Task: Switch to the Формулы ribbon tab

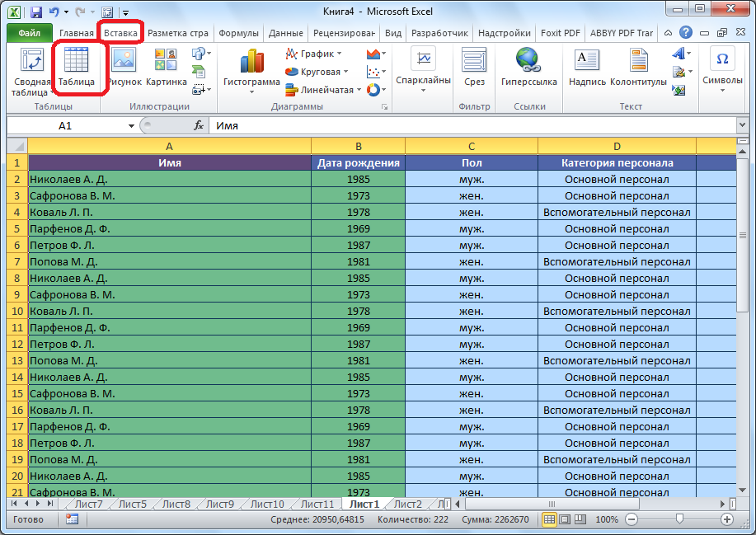Action: (x=239, y=33)
